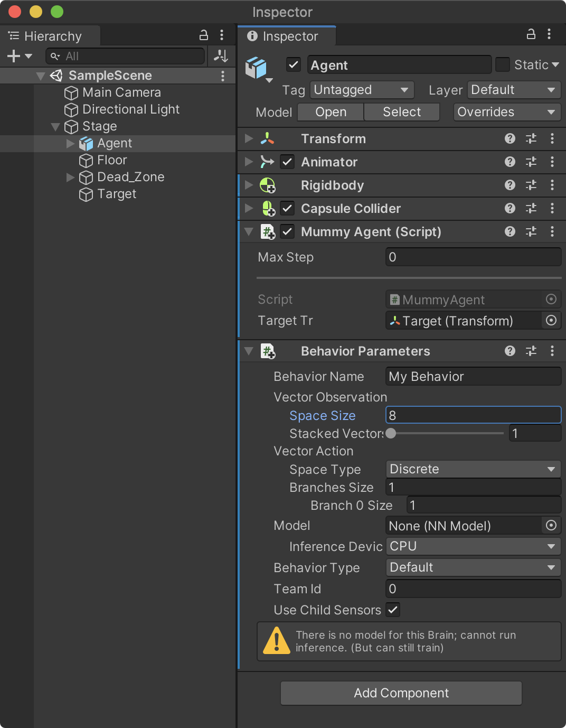566x728 pixels.
Task: Open the prefab Overrides dropdown
Action: pyautogui.click(x=507, y=112)
